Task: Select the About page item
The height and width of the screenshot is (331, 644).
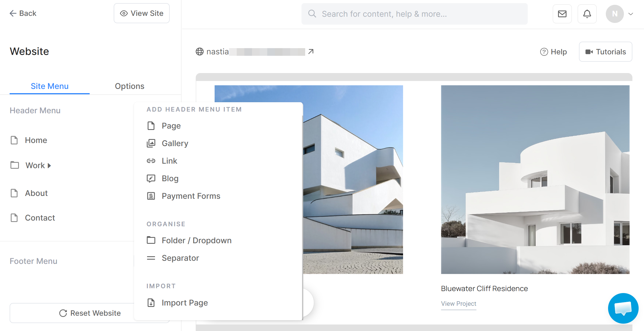Action: tap(36, 193)
